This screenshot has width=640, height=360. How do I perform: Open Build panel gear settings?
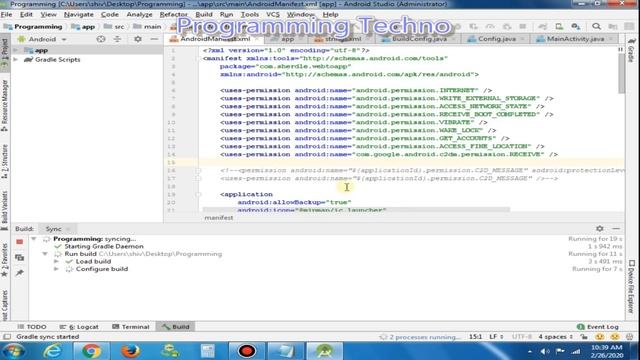point(600,229)
